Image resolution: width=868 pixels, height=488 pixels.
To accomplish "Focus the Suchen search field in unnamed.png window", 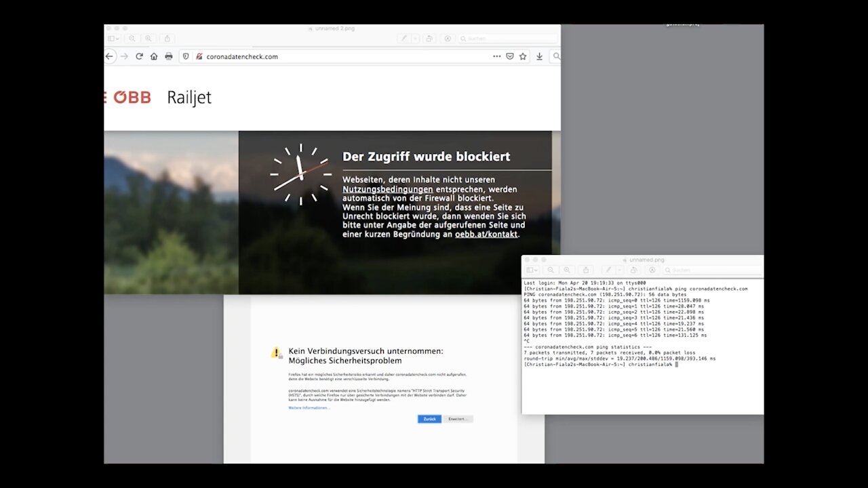I will 712,270.
